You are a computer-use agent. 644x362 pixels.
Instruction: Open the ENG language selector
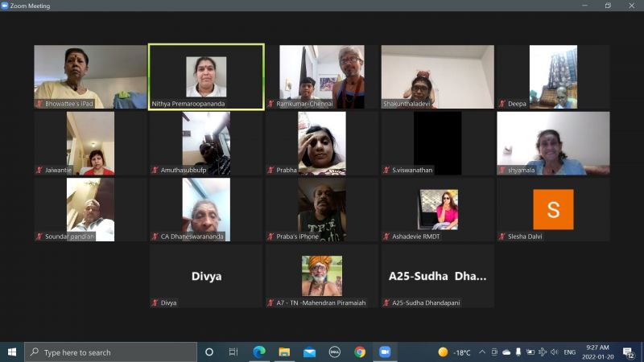(x=569, y=352)
